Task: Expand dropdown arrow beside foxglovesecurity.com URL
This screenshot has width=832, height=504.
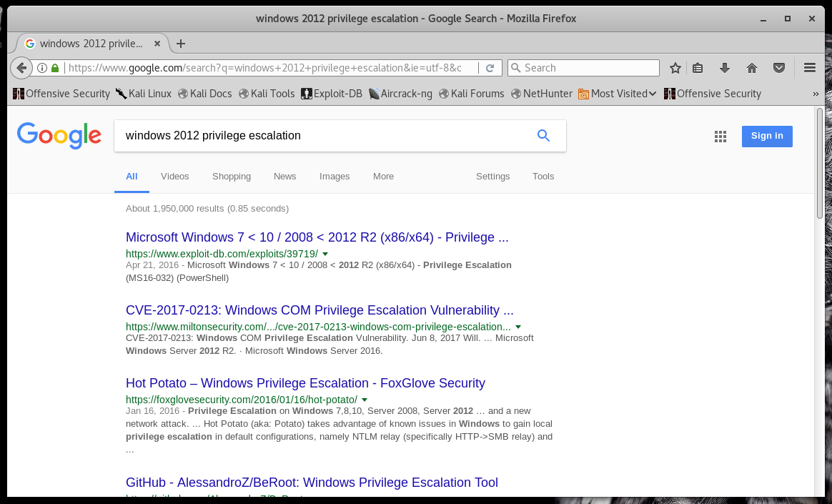Action: (x=365, y=400)
